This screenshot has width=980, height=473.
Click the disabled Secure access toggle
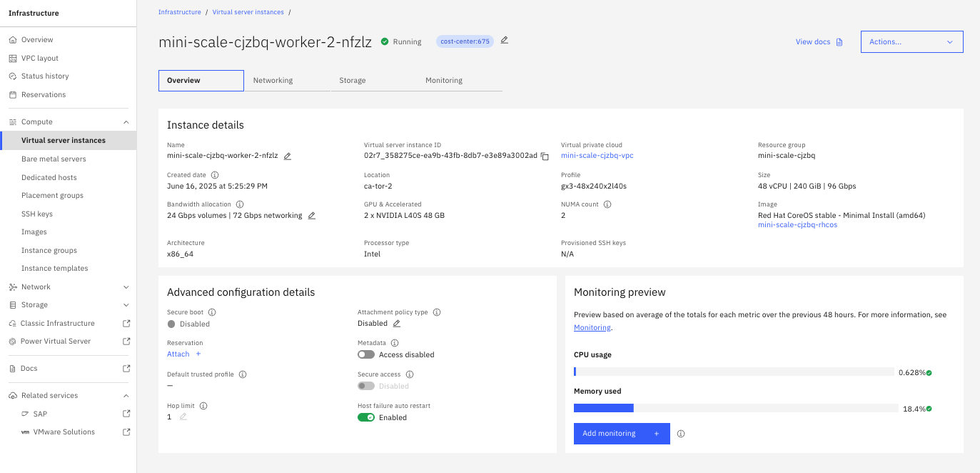[366, 386]
